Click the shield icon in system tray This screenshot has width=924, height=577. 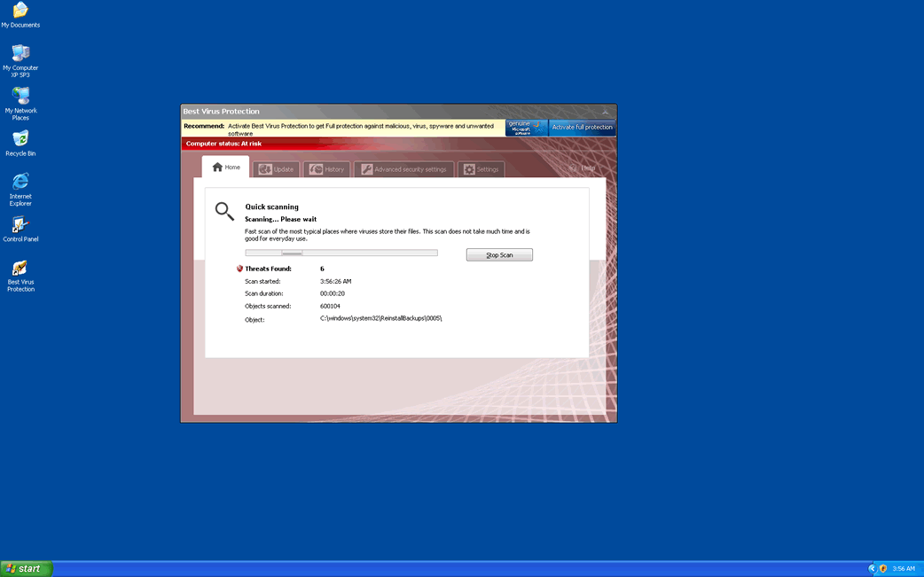(883, 568)
